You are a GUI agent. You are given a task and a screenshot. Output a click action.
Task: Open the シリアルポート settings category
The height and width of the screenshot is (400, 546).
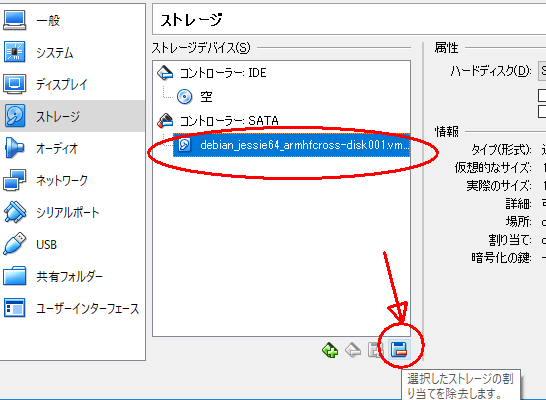(72, 212)
